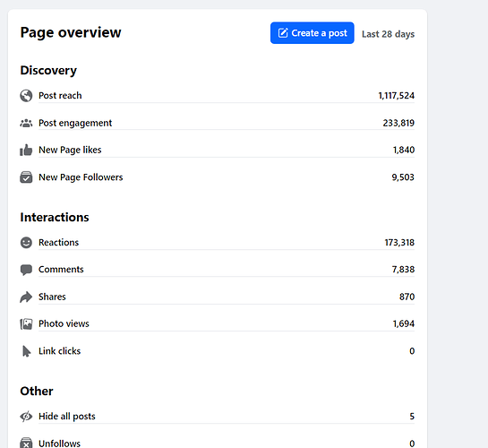
Task: Click the crossed-eye Hide all posts icon
Action: 26,417
